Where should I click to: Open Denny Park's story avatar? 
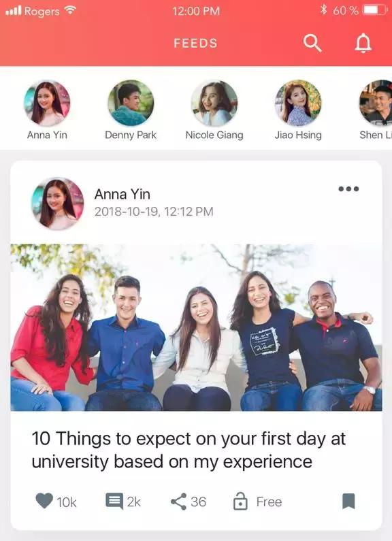point(131,103)
